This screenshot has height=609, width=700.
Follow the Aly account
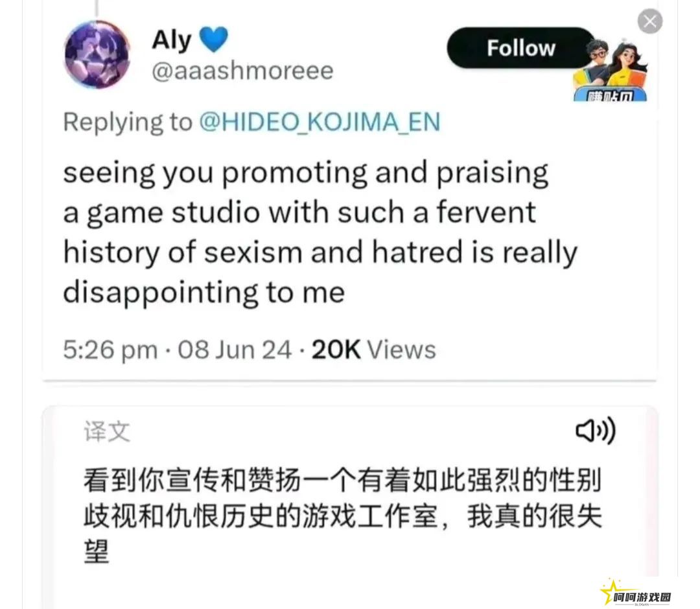click(520, 48)
